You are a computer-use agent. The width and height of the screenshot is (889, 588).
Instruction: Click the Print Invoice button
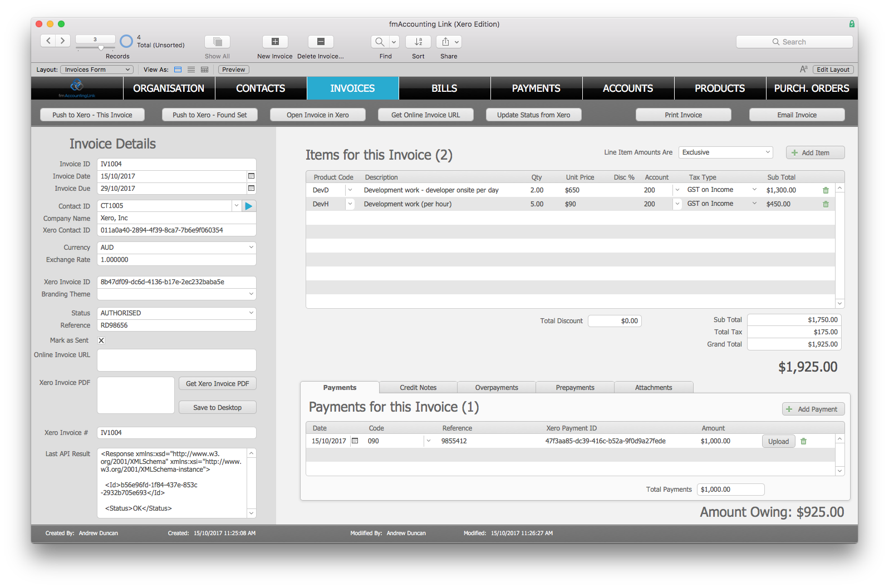point(684,115)
